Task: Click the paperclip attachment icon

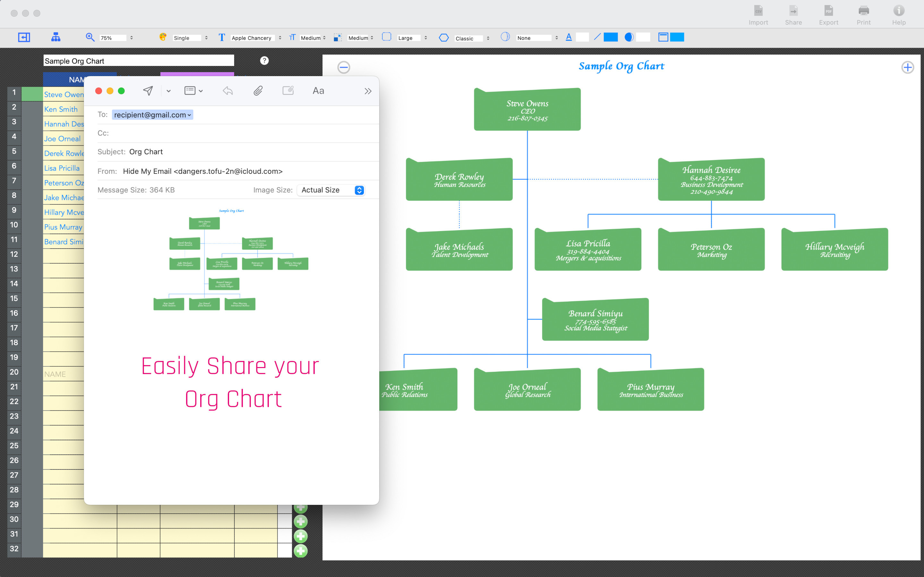Action: 258,91
